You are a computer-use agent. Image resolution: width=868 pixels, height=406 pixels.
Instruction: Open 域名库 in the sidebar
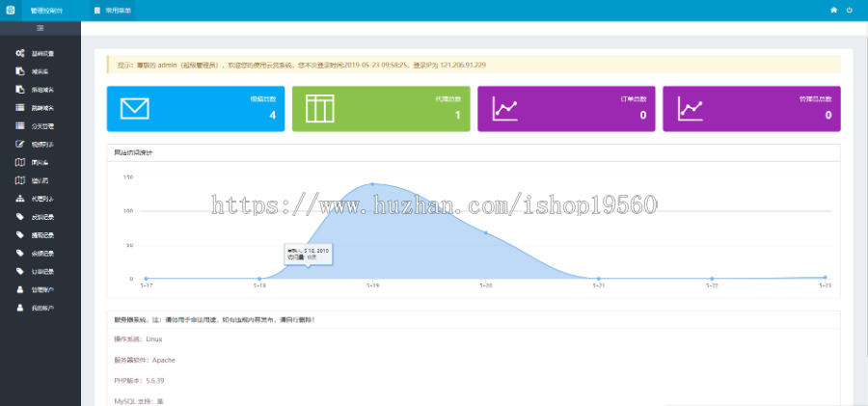(41, 71)
